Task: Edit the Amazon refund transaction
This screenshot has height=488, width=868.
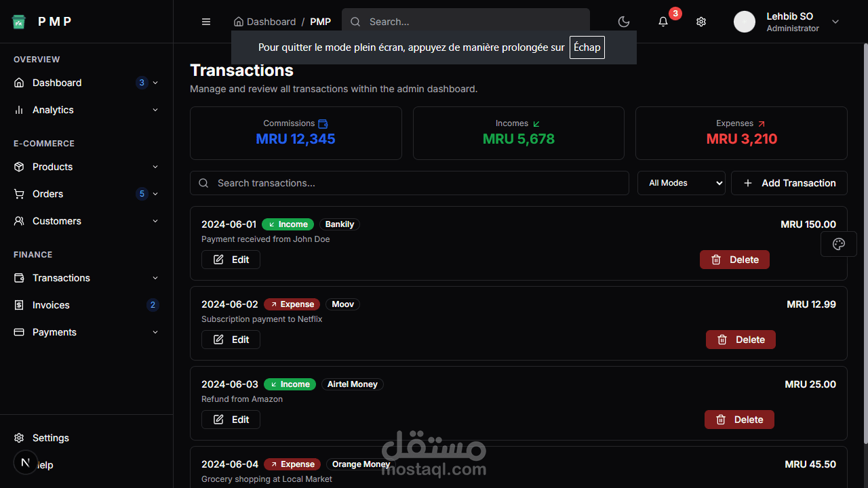Action: click(x=231, y=420)
